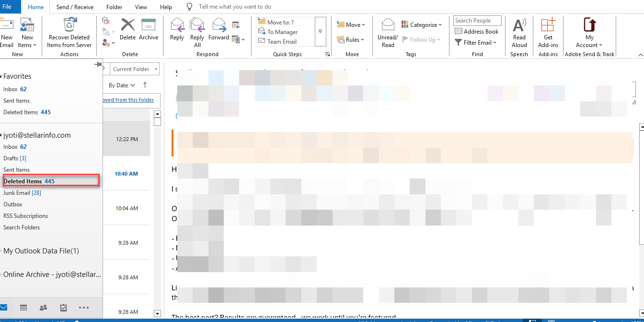Switch to Tasks view icon

pyautogui.click(x=63, y=308)
